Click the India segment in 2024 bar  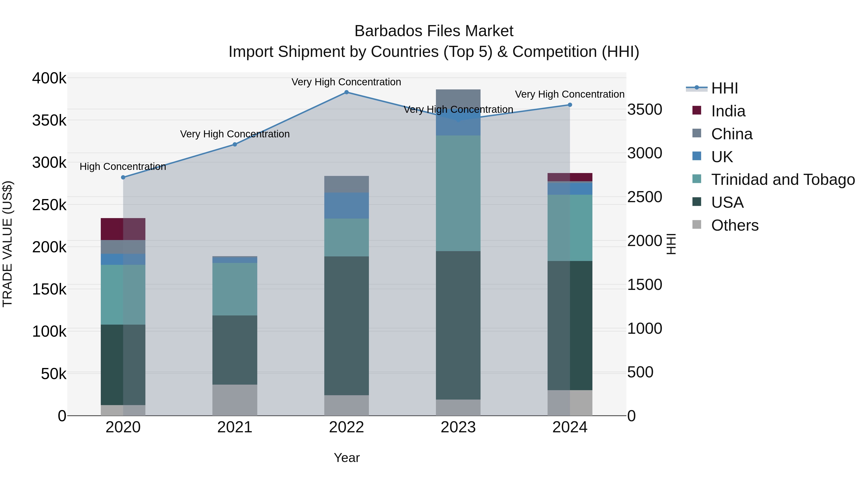[x=570, y=177]
